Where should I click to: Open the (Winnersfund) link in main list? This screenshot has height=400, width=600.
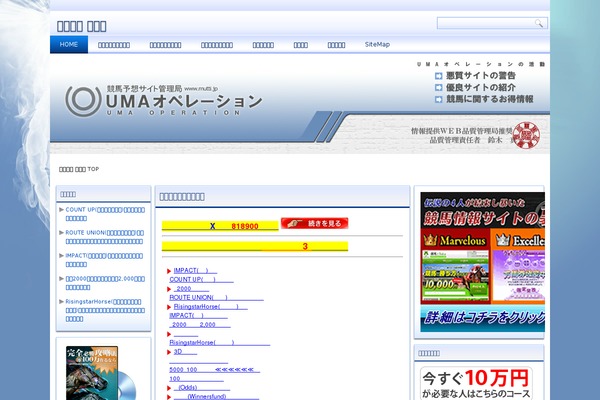point(216,397)
